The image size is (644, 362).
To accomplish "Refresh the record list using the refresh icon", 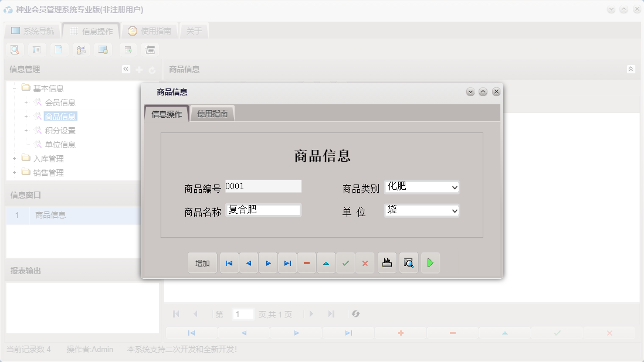I will (x=356, y=314).
